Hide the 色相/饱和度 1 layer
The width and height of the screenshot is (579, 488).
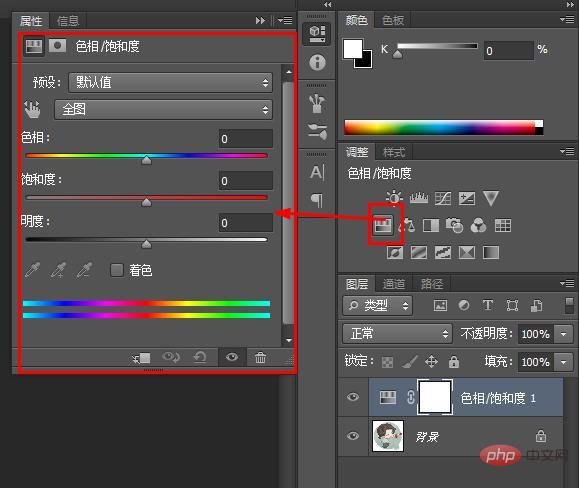[353, 397]
